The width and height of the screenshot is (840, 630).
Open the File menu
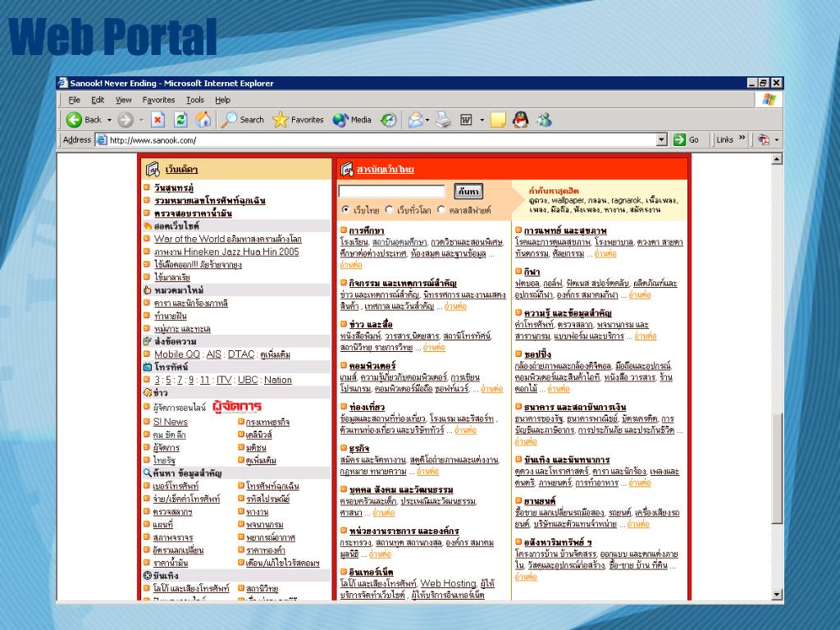(74, 99)
